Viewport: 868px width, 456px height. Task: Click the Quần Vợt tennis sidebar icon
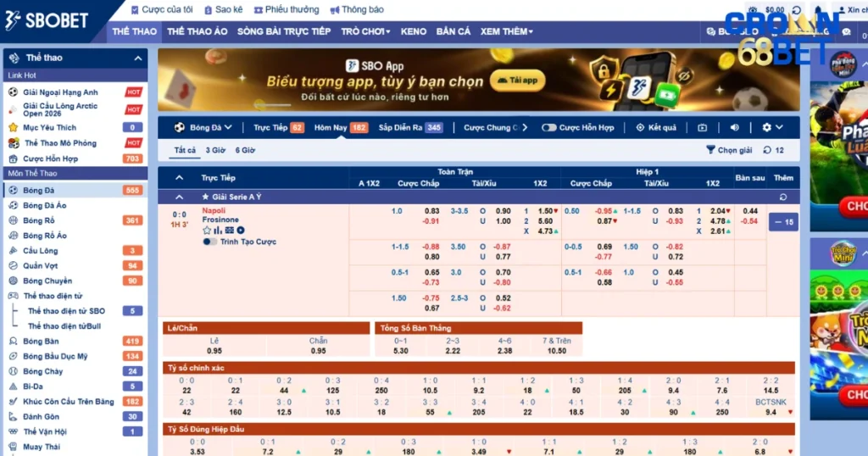[14, 265]
